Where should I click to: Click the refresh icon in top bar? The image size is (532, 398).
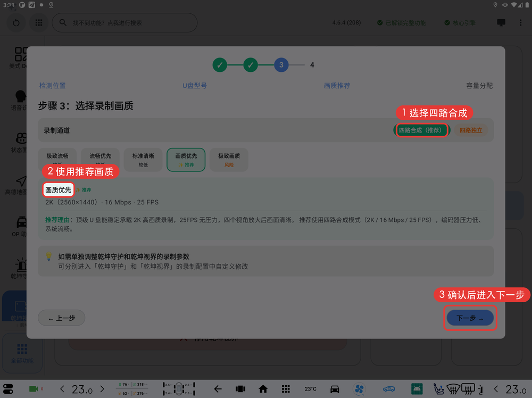pyautogui.click(x=16, y=23)
